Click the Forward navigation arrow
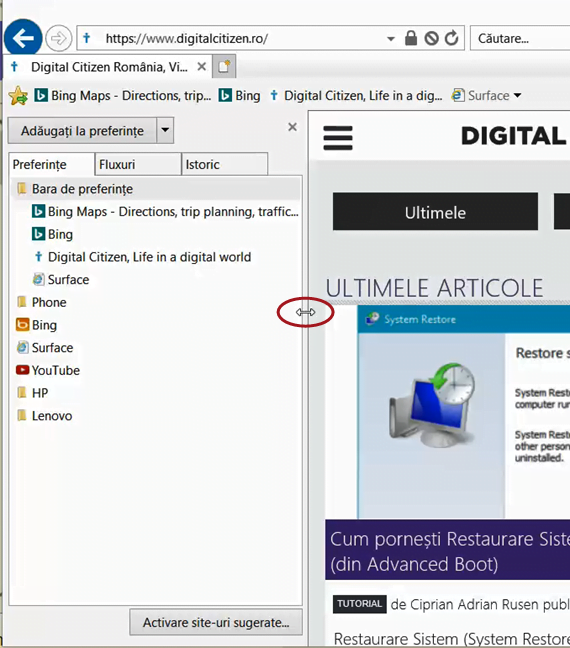570x648 pixels. click(x=58, y=38)
